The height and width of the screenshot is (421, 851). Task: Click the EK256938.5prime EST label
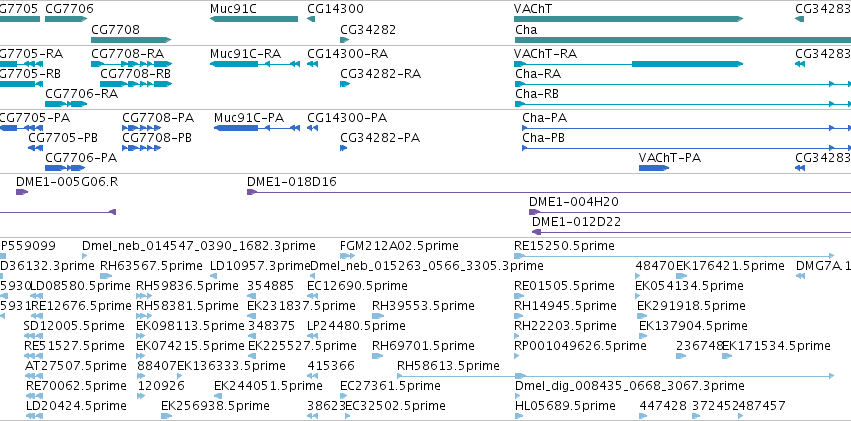[x=215, y=406]
